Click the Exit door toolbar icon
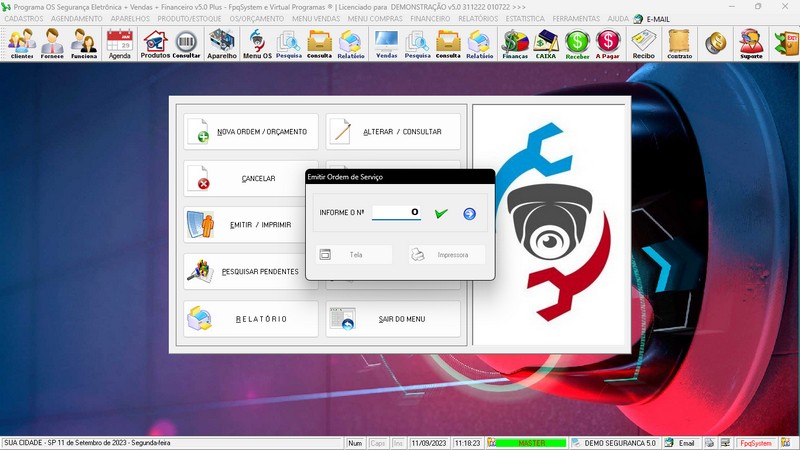 pyautogui.click(x=787, y=43)
